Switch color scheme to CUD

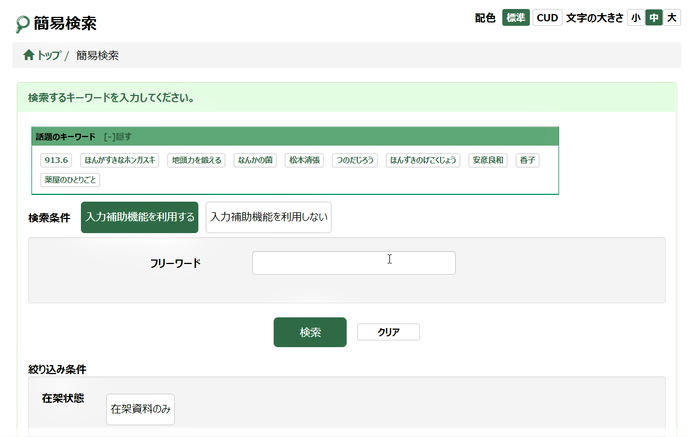pos(547,18)
